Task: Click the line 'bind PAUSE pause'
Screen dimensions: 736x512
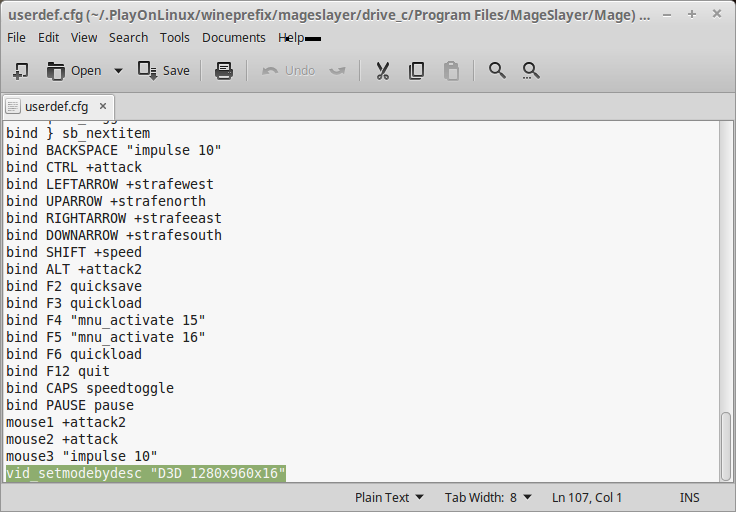Action: point(70,405)
